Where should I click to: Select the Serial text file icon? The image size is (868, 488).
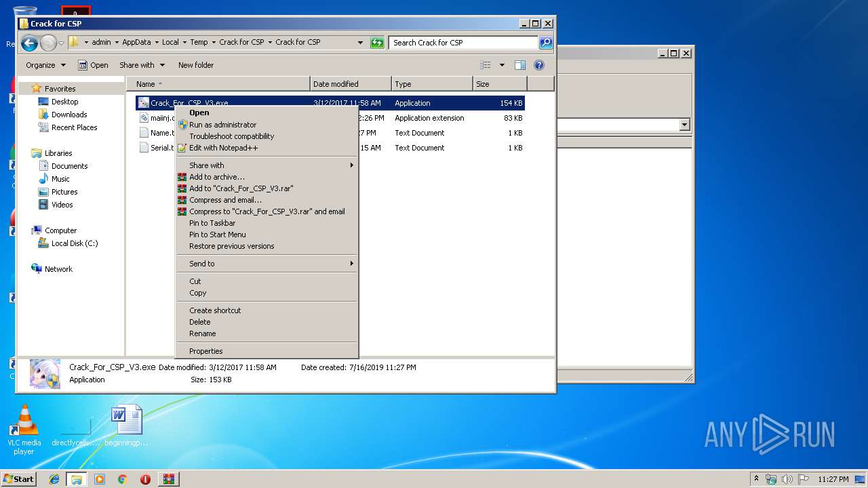click(x=144, y=148)
